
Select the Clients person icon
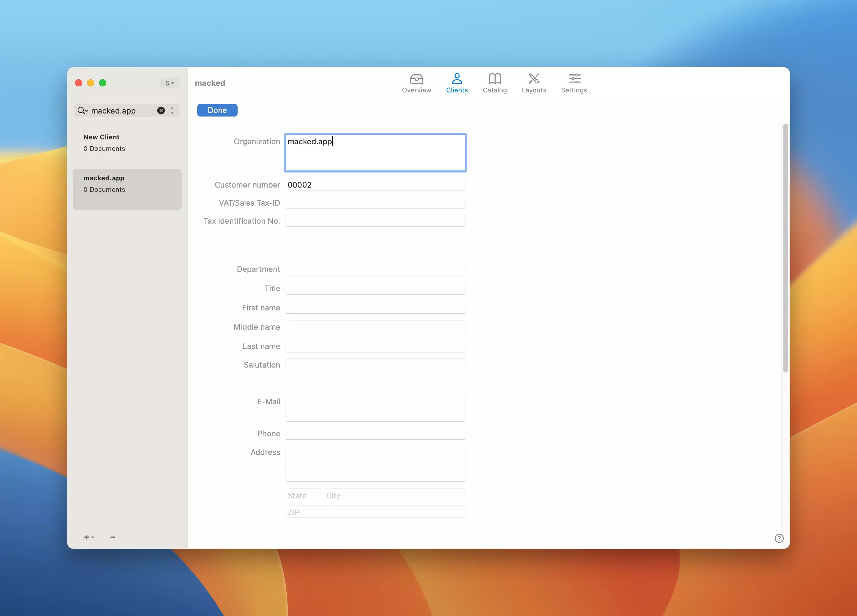coord(457,79)
